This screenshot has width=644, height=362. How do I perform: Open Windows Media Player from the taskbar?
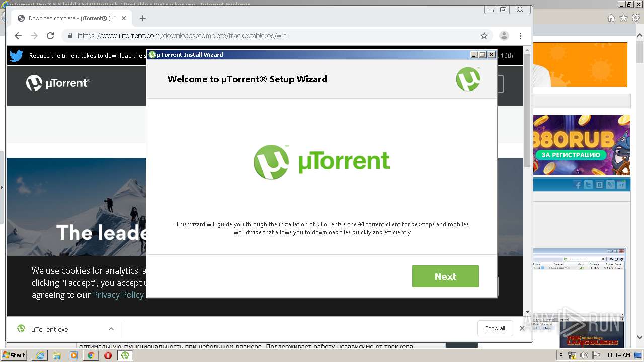pyautogui.click(x=74, y=355)
